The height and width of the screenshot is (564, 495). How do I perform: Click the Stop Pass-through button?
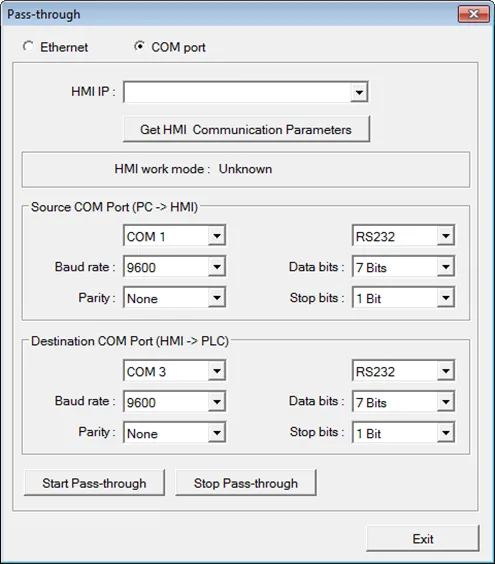[x=246, y=483]
